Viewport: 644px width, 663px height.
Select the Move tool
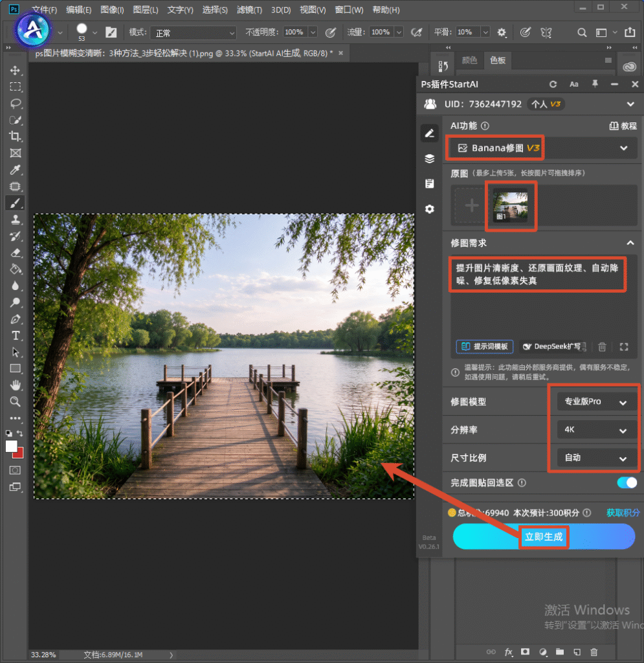[x=16, y=70]
